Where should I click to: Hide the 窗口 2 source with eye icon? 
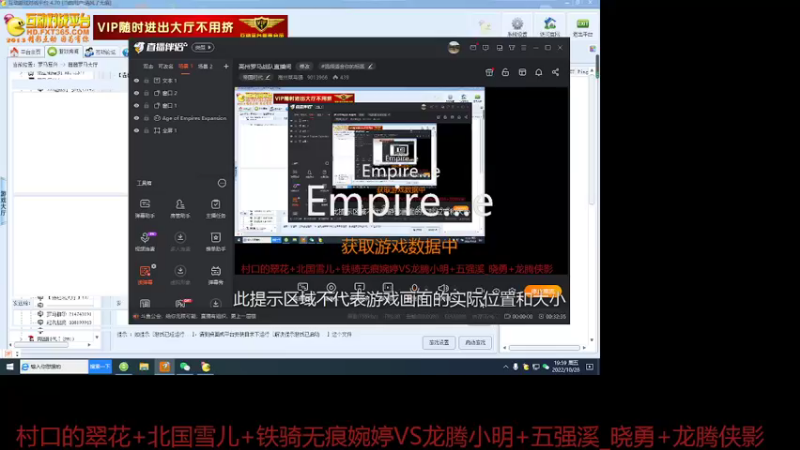point(136,93)
